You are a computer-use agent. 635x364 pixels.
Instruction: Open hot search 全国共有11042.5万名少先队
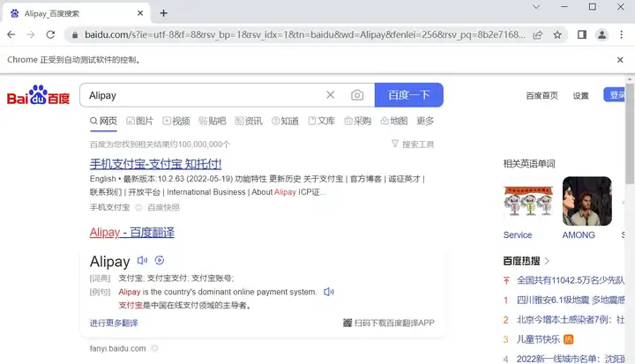click(571, 280)
